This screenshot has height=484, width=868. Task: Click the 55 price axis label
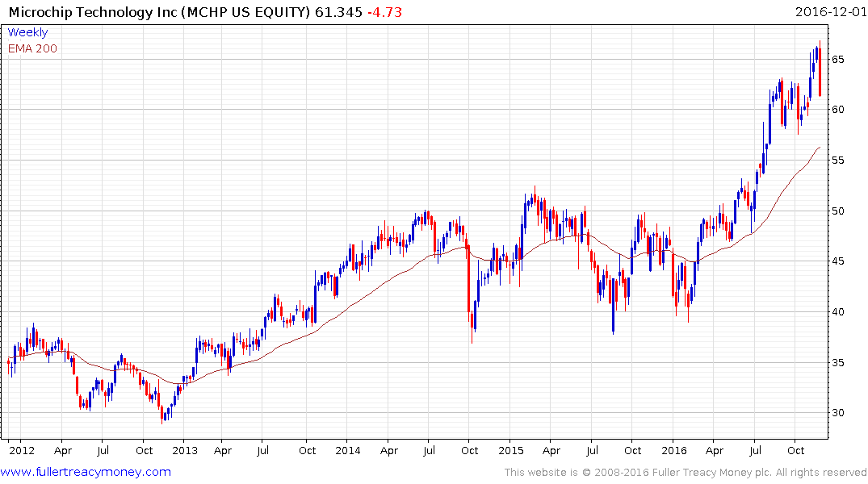pyautogui.click(x=838, y=161)
